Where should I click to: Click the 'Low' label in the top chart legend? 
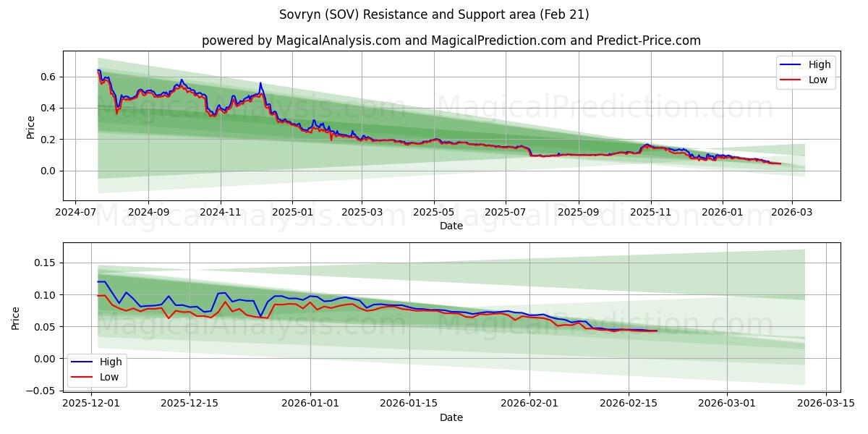click(x=818, y=80)
